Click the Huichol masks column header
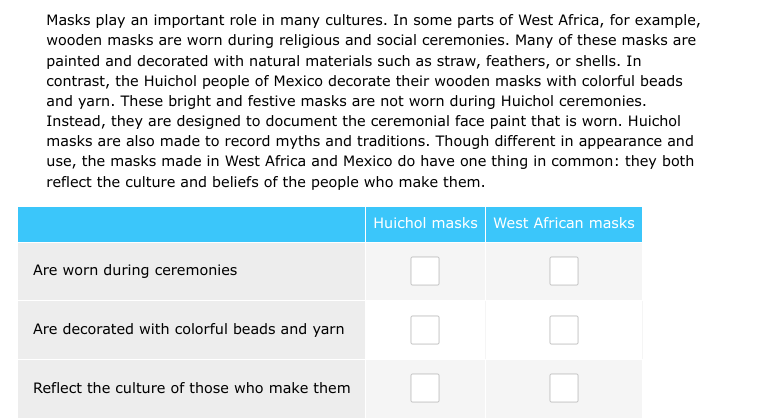 pyautogui.click(x=425, y=223)
